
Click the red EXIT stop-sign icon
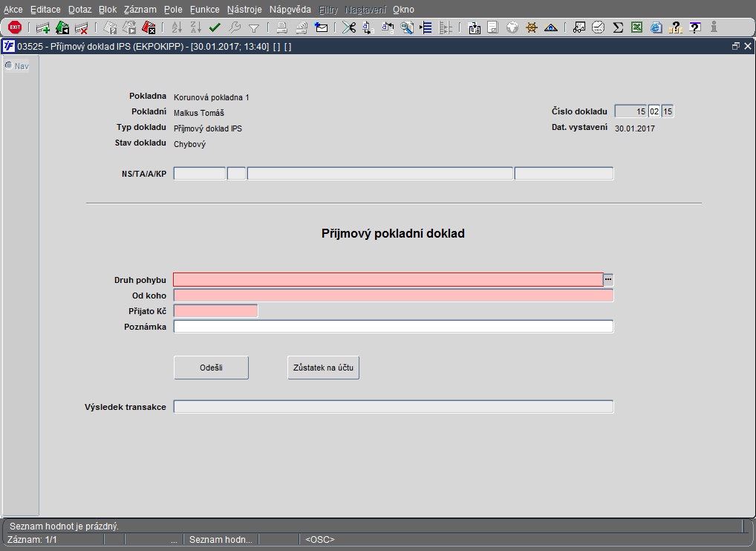(15, 27)
